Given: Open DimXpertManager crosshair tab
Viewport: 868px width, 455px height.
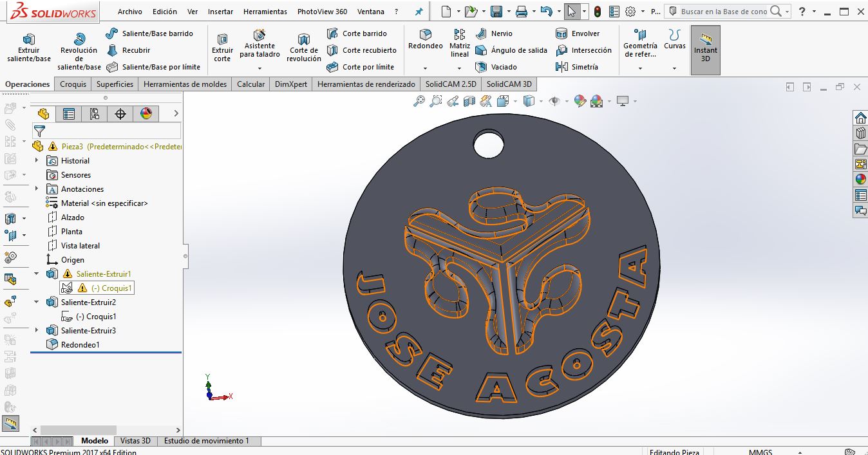Looking at the screenshot, I should click(120, 114).
